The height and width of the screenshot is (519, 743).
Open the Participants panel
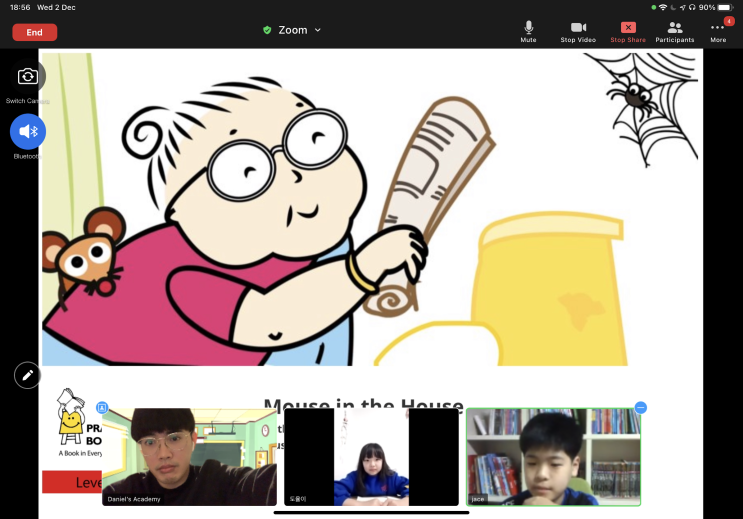(675, 32)
